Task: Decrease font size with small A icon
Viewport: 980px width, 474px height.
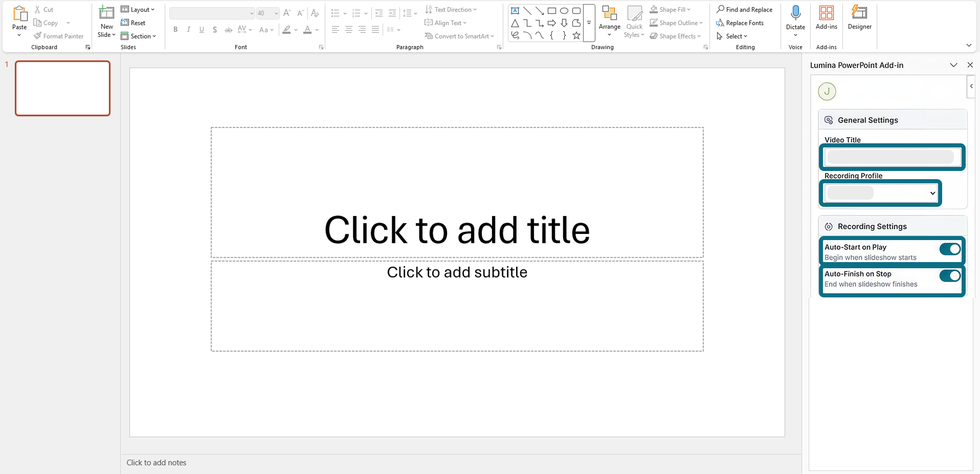Action: pyautogui.click(x=300, y=13)
